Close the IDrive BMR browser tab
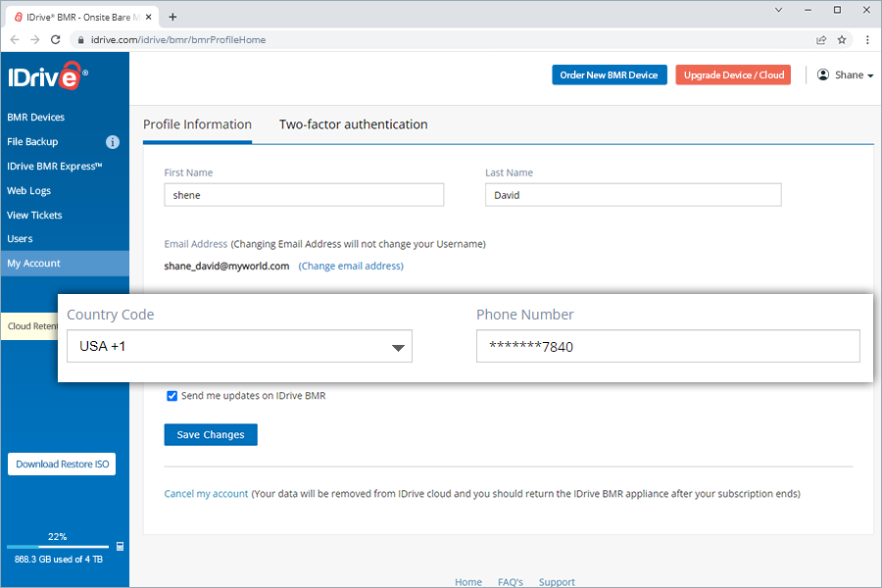The width and height of the screenshot is (882, 588). click(149, 17)
